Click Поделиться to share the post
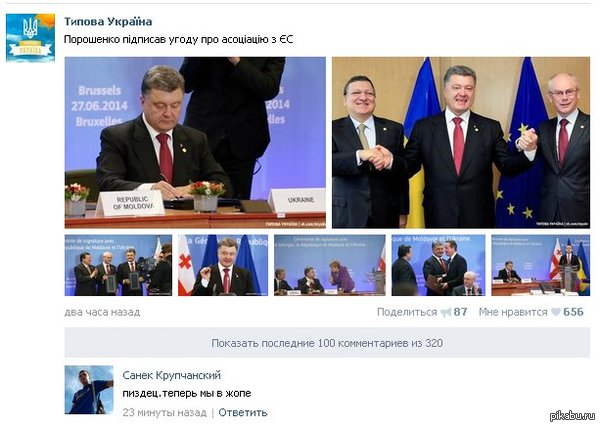This screenshot has width=600, height=427. 407,312
